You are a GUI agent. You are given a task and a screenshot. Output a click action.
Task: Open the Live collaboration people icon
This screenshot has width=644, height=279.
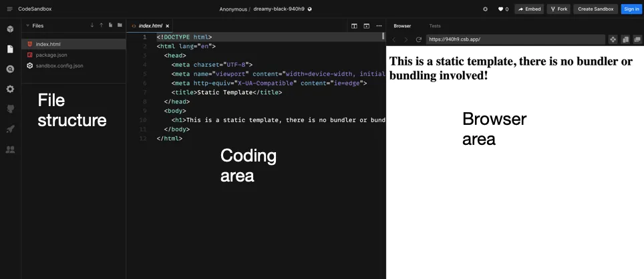10,150
